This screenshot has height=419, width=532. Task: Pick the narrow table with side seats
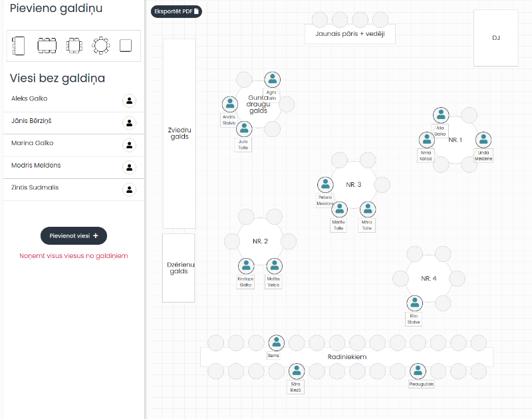pos(19,45)
